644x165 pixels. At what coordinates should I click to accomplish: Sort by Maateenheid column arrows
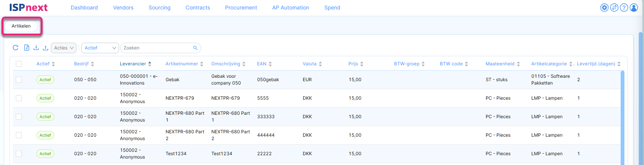[518, 64]
